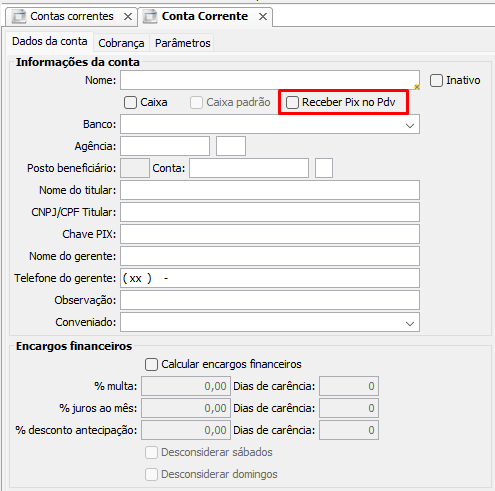This screenshot has width=495, height=491.
Task: Close the Conta Corrente tab
Action: (x=263, y=17)
